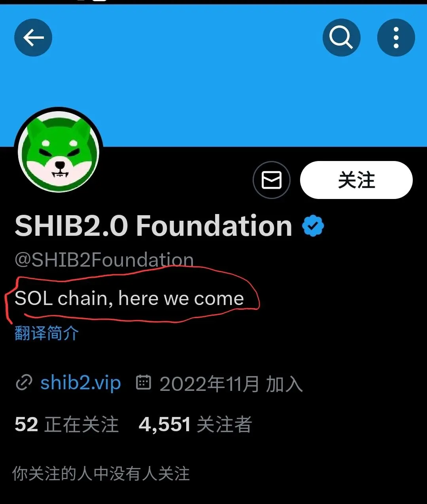Follow the account with the 关注 button
Viewport: 427px width, 504px height.
[356, 180]
